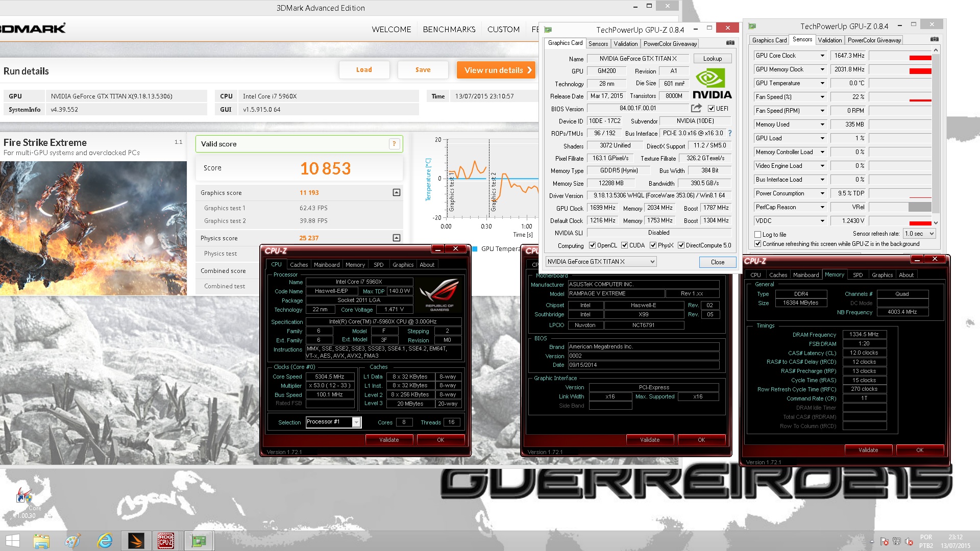Image resolution: width=980 pixels, height=551 pixels.
Task: Click the GPU-Z title bar app icon
Action: (x=548, y=30)
